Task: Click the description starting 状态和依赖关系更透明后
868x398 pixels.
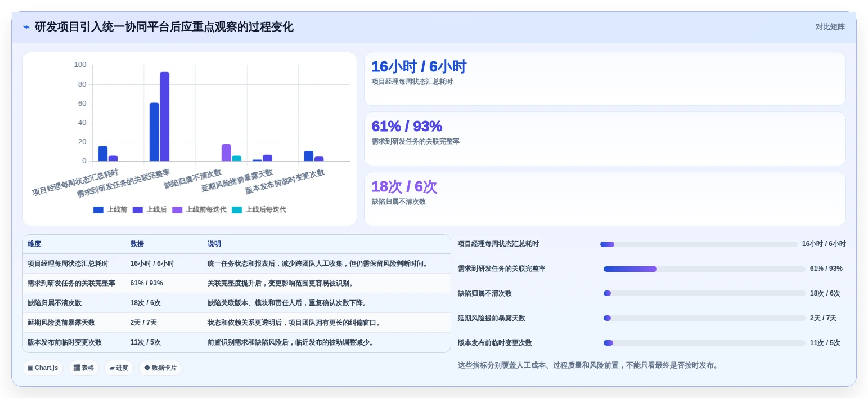Action: [295, 323]
